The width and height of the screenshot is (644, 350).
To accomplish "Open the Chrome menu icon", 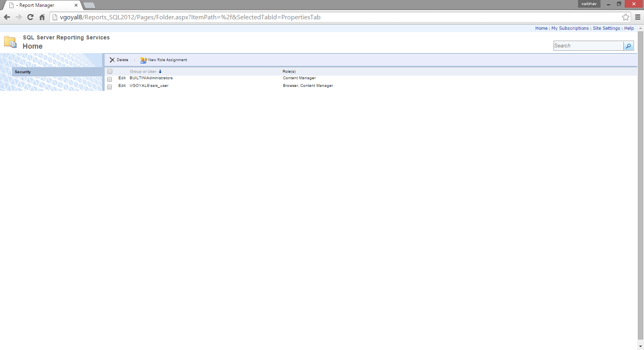I will point(638,17).
